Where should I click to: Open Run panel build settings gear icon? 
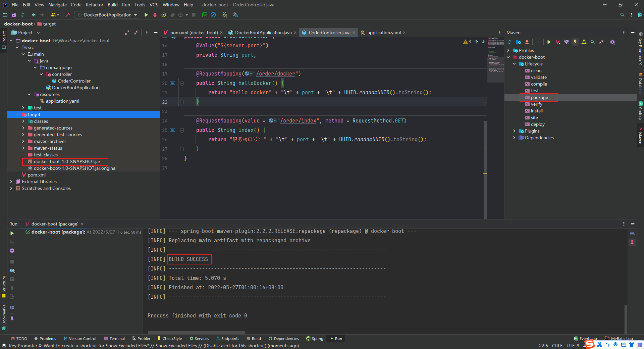[12, 251]
